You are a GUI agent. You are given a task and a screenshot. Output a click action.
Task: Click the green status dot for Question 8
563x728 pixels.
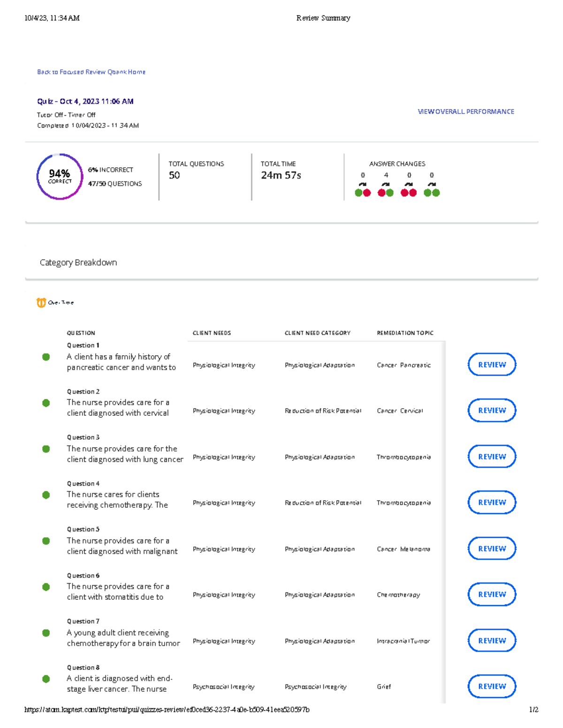tap(46, 678)
